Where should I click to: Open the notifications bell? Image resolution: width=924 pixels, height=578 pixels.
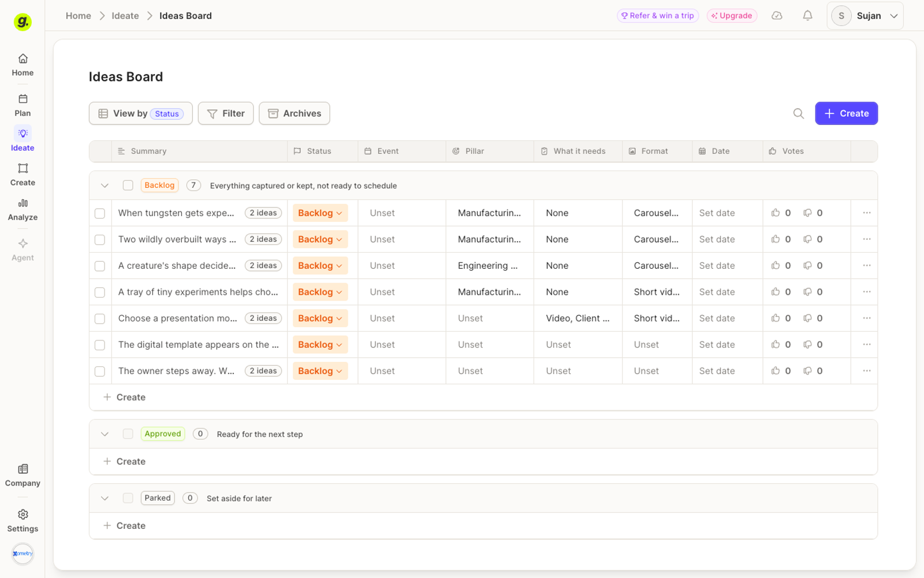click(x=807, y=16)
